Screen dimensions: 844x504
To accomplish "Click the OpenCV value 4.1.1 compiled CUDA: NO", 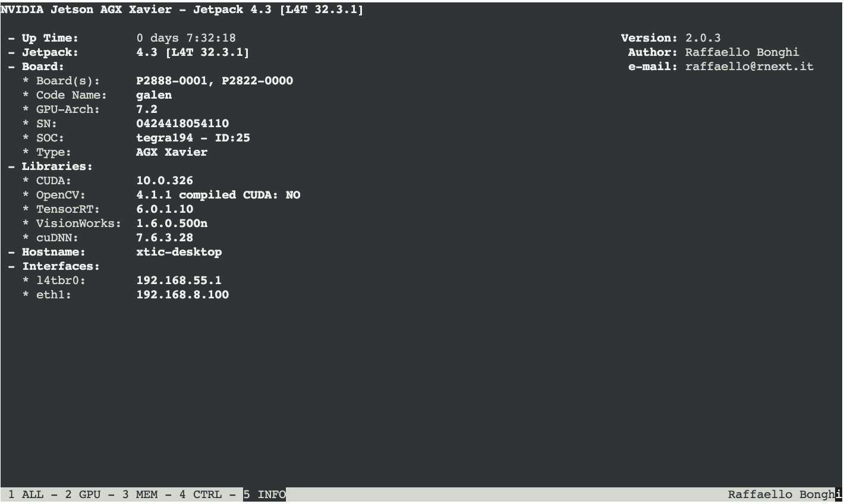I will 218,195.
